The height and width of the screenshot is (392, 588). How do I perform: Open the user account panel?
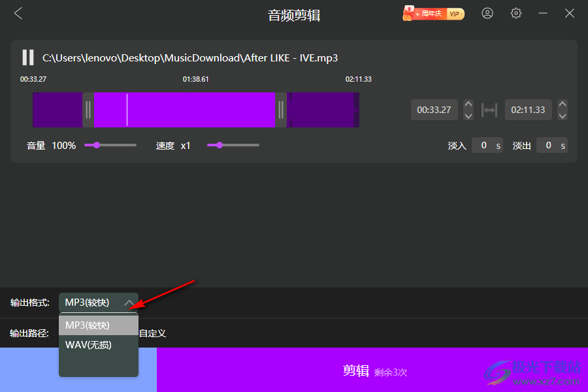pos(487,13)
